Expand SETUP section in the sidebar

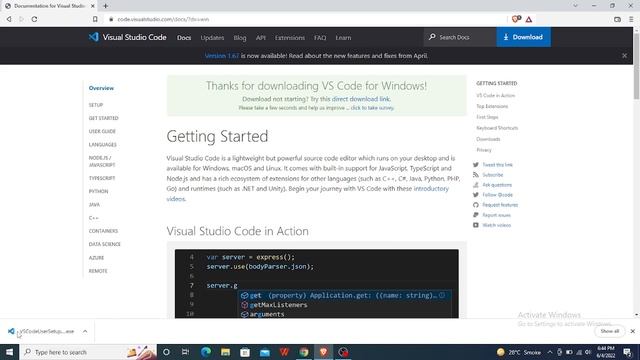click(x=96, y=105)
